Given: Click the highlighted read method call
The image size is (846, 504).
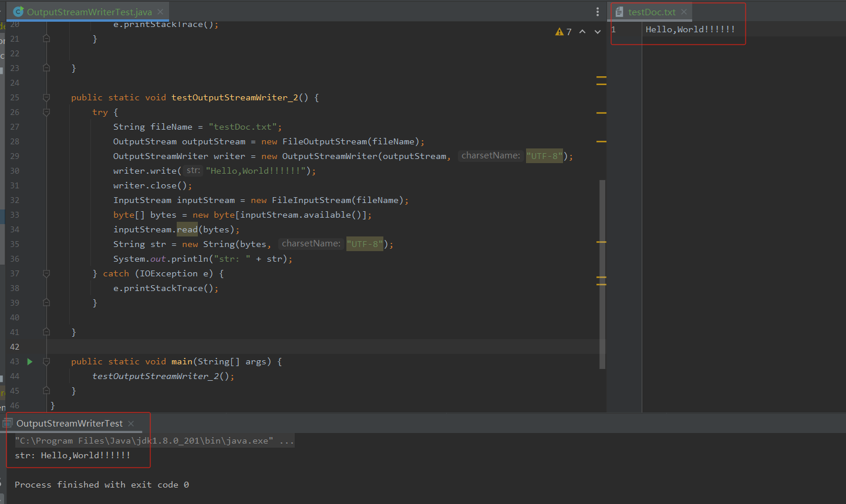Looking at the screenshot, I should [x=187, y=229].
